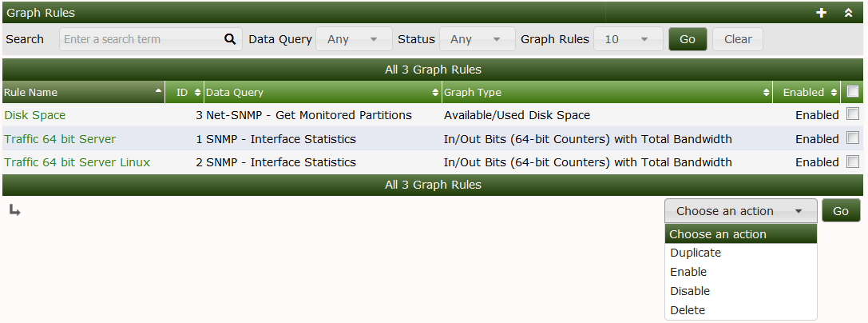The height and width of the screenshot is (323, 868).
Task: Click into the search term field
Action: pos(140,39)
